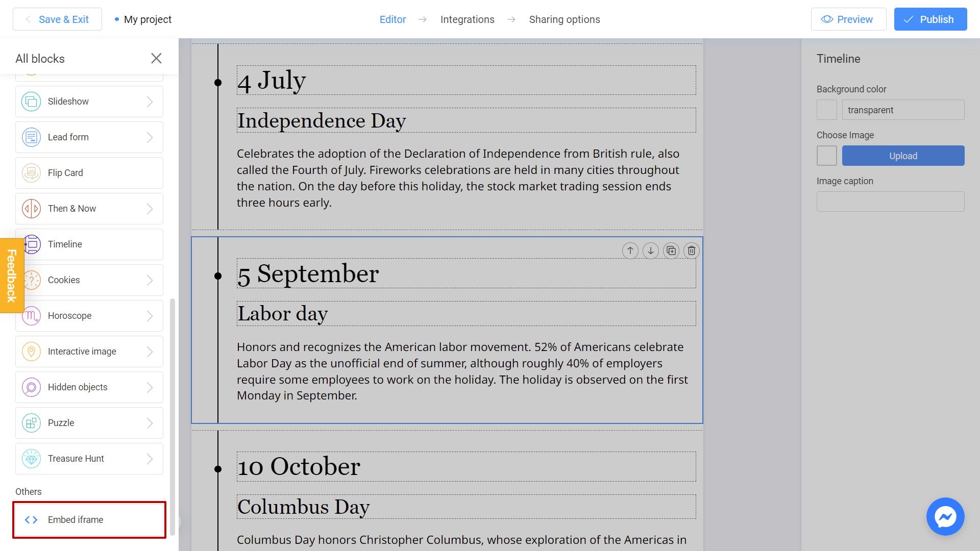Click the Horoscope block icon
Viewport: 980px width, 551px height.
coord(31,315)
